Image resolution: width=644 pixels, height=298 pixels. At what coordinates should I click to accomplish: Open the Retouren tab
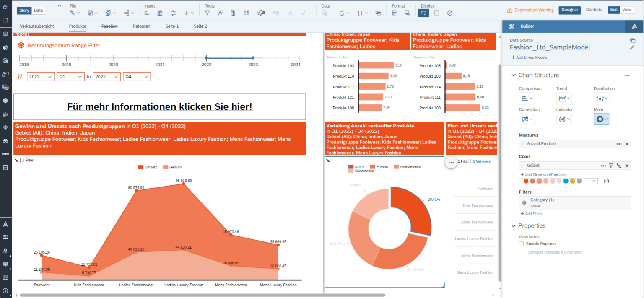click(141, 26)
